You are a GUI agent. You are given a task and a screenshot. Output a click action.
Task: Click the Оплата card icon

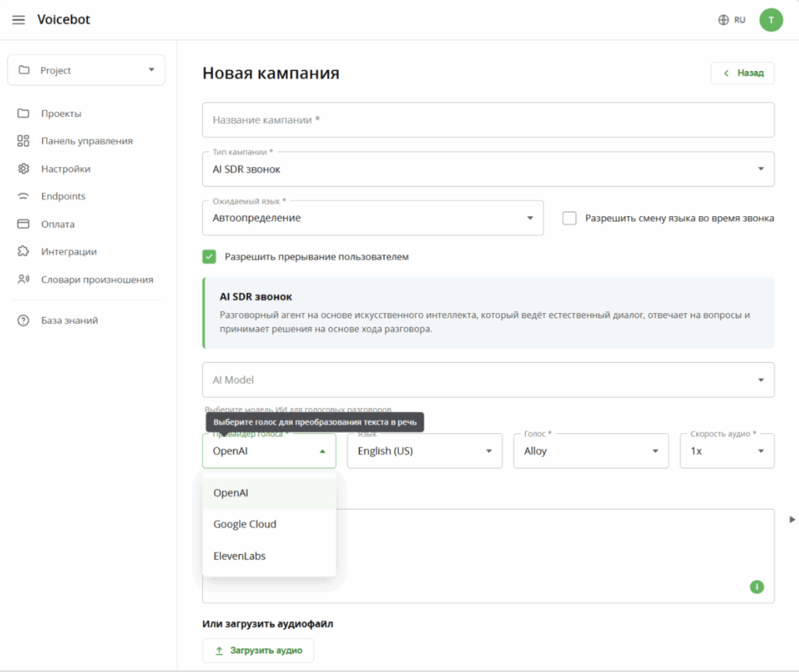[x=23, y=224]
